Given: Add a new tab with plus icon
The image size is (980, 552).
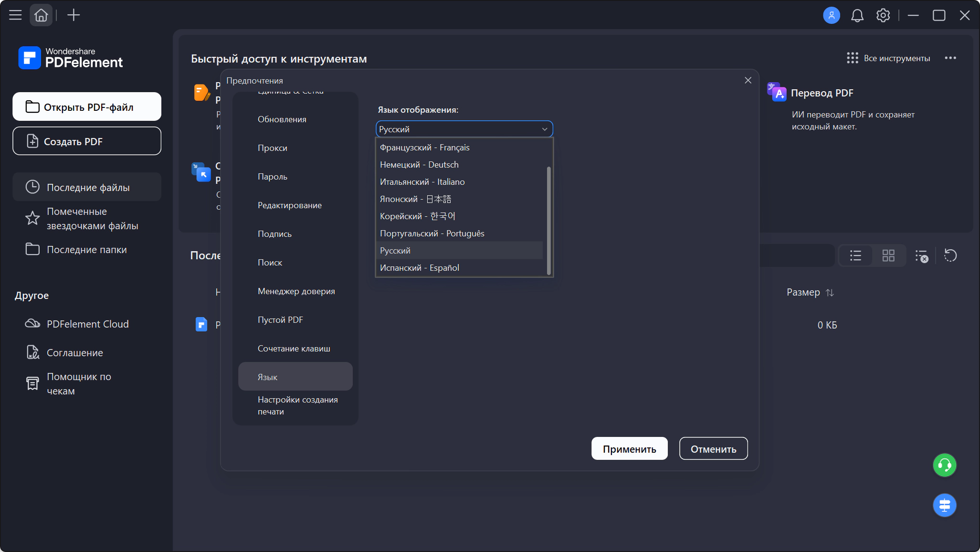Looking at the screenshot, I should [x=74, y=15].
